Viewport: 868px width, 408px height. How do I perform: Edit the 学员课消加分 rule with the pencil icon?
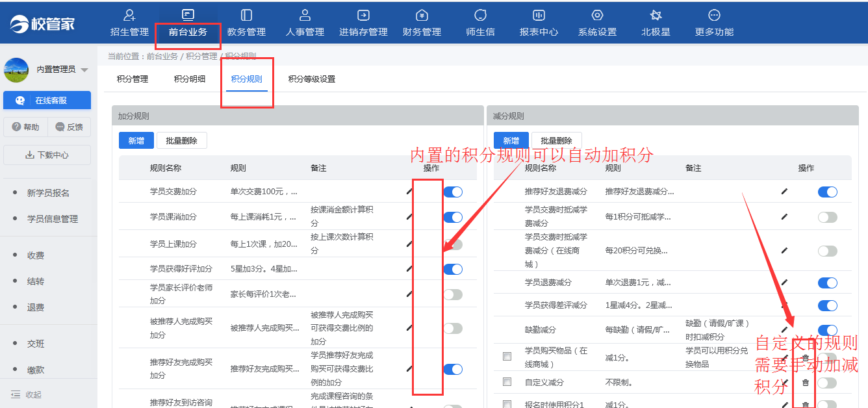(409, 216)
